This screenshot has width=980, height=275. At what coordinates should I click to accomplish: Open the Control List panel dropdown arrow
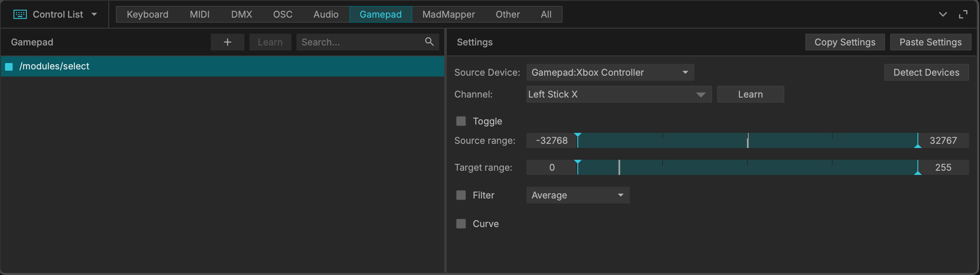click(94, 14)
